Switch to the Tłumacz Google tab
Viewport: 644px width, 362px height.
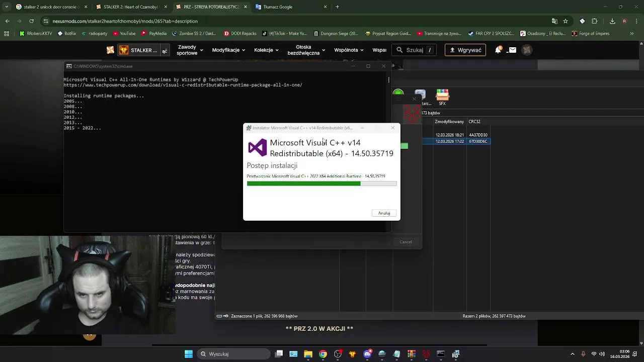(291, 7)
